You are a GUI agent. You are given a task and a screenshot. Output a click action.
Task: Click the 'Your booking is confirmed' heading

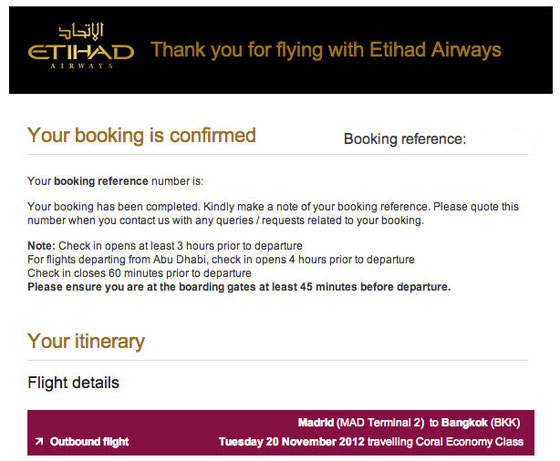(x=141, y=135)
